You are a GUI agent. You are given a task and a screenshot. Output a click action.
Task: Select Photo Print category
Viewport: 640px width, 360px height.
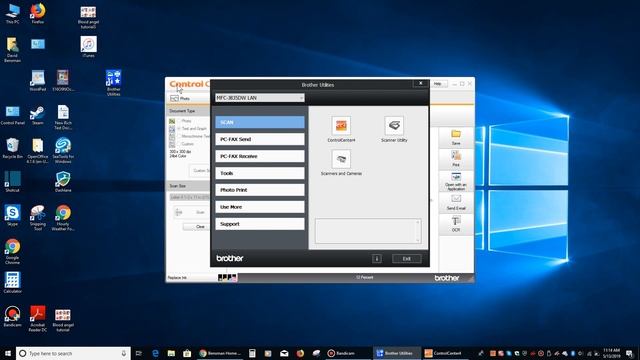(260, 190)
